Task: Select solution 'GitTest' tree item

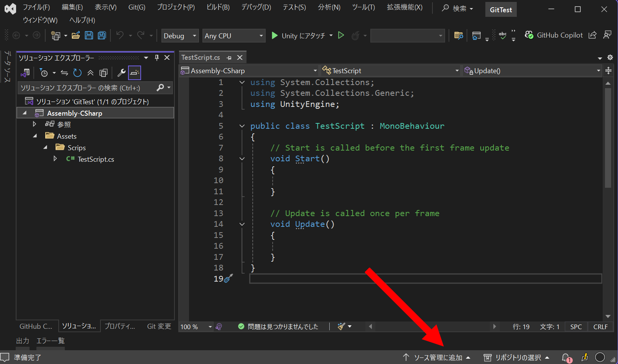Action: 92,102
